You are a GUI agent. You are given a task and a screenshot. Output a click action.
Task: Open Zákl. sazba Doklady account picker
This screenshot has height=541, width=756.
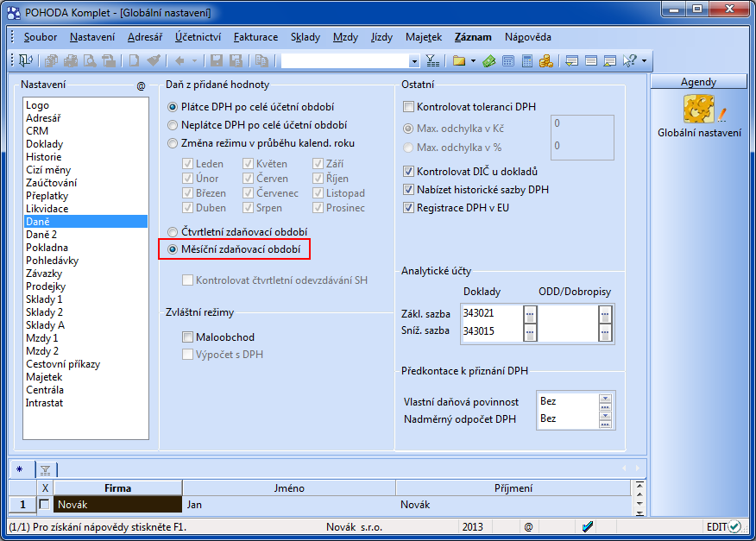(x=530, y=314)
